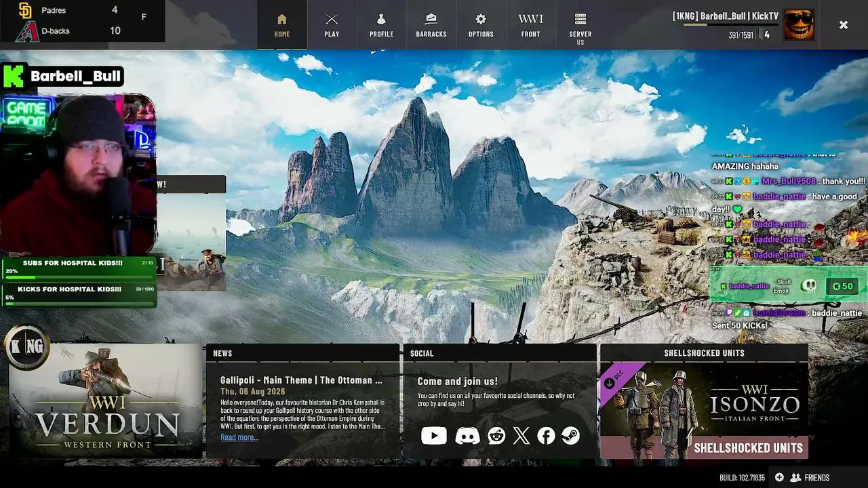Viewport: 868px width, 488px height.
Task: Click the D-backs team logo
Action: pyautogui.click(x=26, y=31)
